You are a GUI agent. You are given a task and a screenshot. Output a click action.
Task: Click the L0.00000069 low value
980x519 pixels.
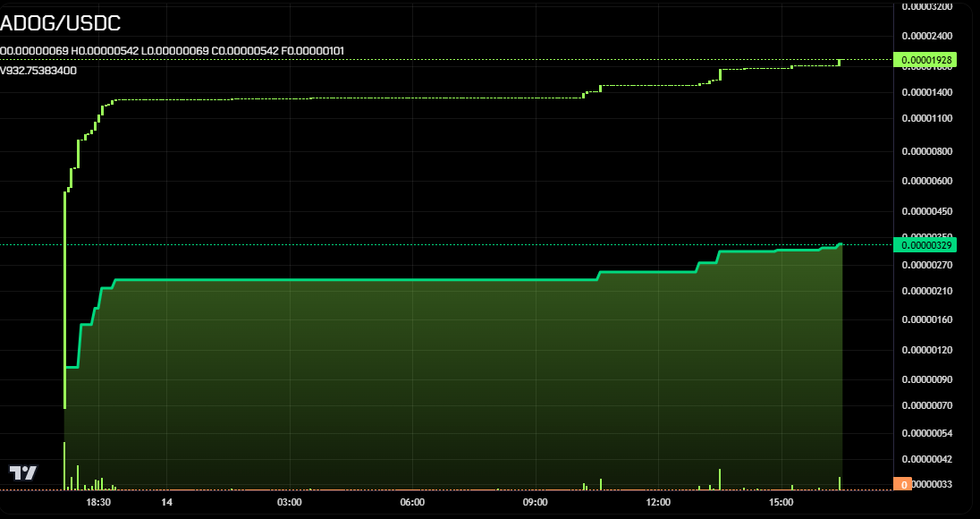175,51
